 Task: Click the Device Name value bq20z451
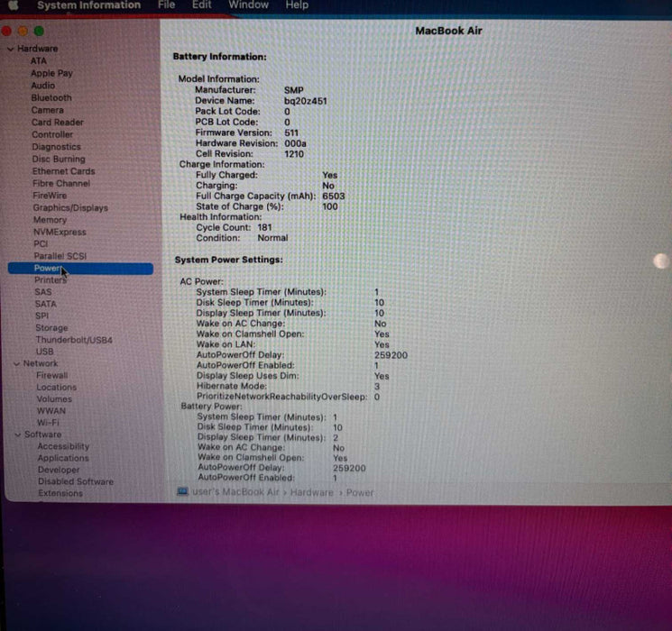coord(305,101)
